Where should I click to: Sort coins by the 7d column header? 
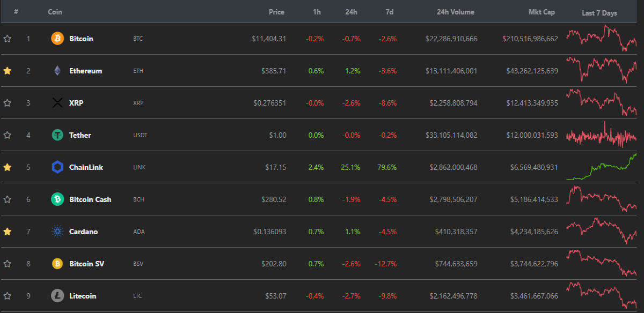point(390,12)
